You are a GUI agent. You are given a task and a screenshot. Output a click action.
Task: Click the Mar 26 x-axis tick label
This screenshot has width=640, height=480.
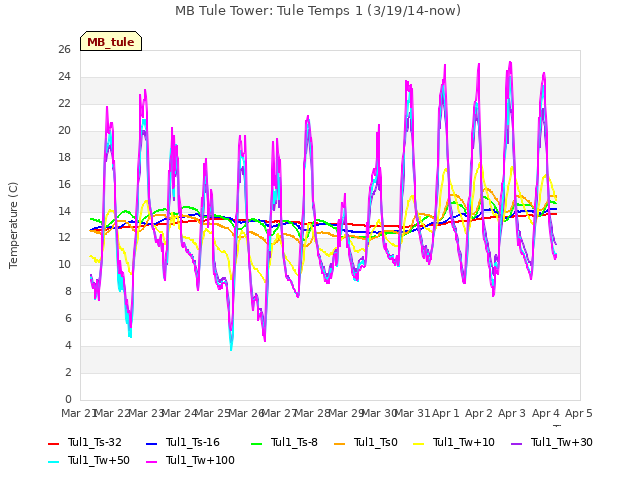(246, 413)
